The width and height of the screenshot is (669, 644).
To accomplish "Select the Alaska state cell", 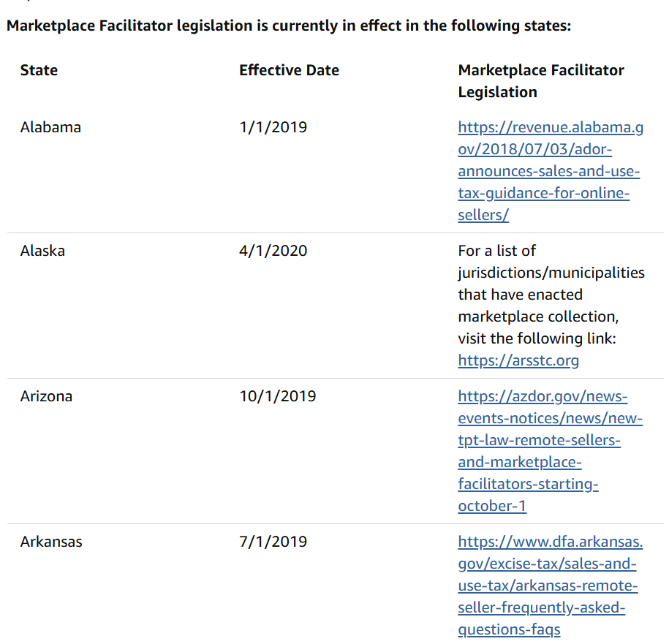I will [x=42, y=251].
